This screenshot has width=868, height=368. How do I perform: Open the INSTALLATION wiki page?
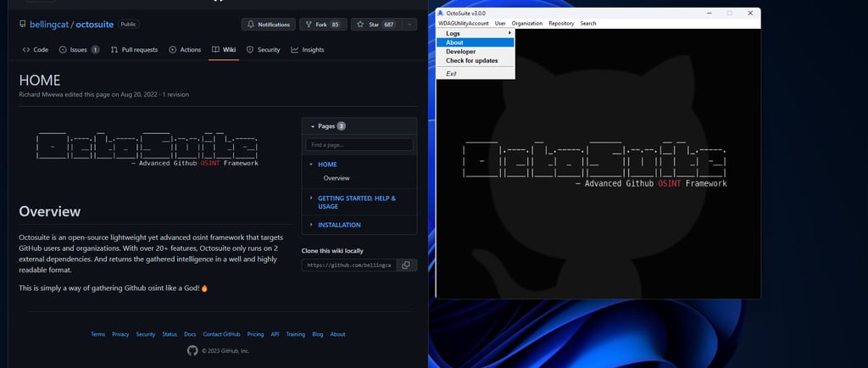339,225
